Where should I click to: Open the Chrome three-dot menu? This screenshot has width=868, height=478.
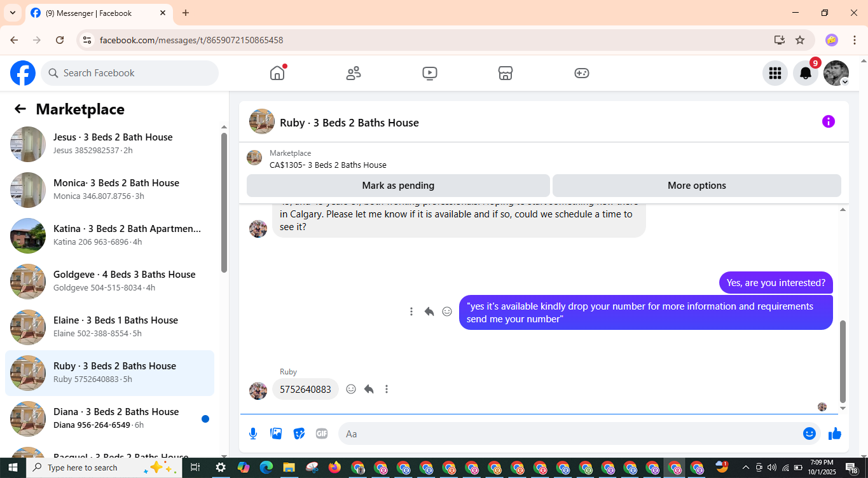pyautogui.click(x=855, y=40)
